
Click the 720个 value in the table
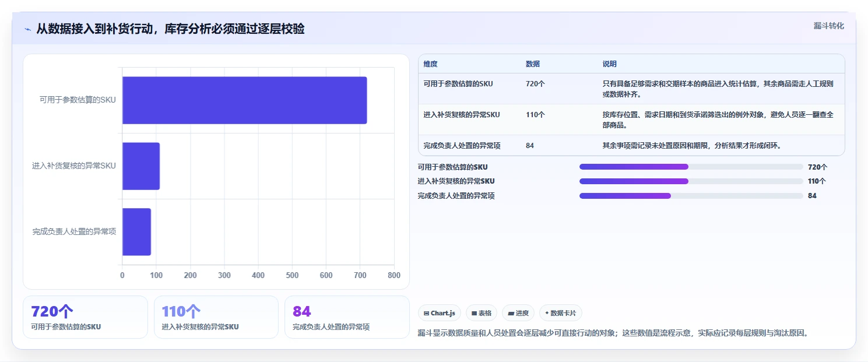(535, 83)
